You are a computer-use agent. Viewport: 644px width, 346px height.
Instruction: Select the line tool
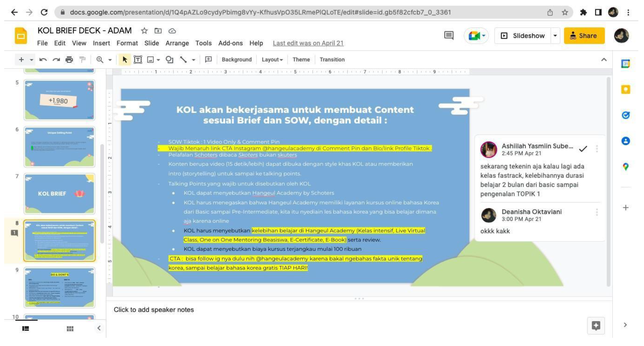(x=183, y=59)
